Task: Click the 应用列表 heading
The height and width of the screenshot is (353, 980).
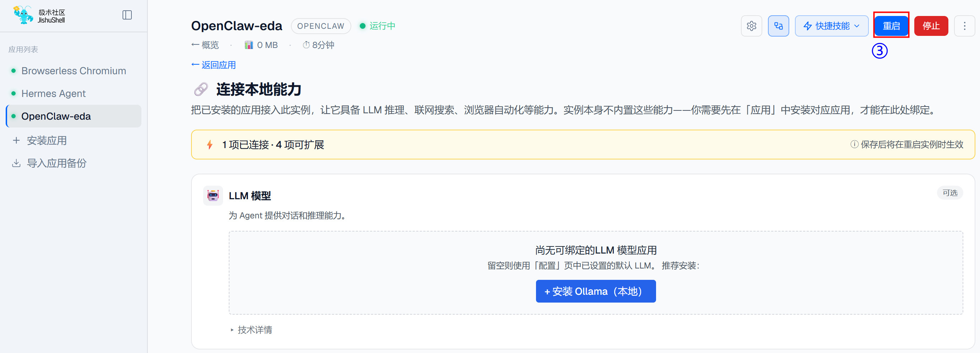Action: click(x=23, y=49)
